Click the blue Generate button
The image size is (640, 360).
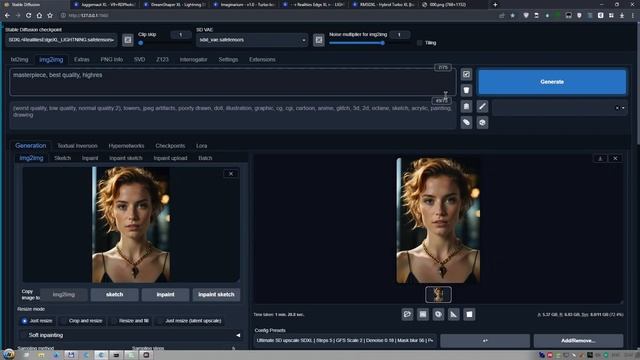tap(552, 82)
